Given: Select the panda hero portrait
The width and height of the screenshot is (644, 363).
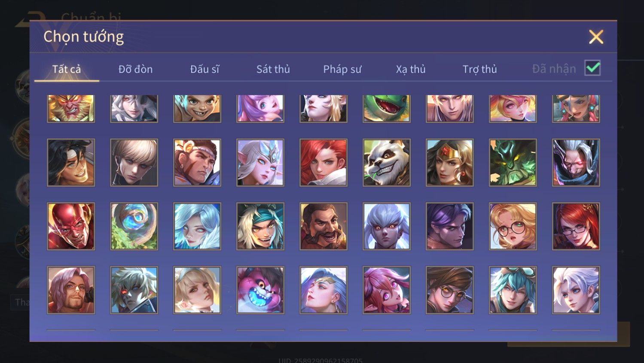Looking at the screenshot, I should pyautogui.click(x=387, y=163).
